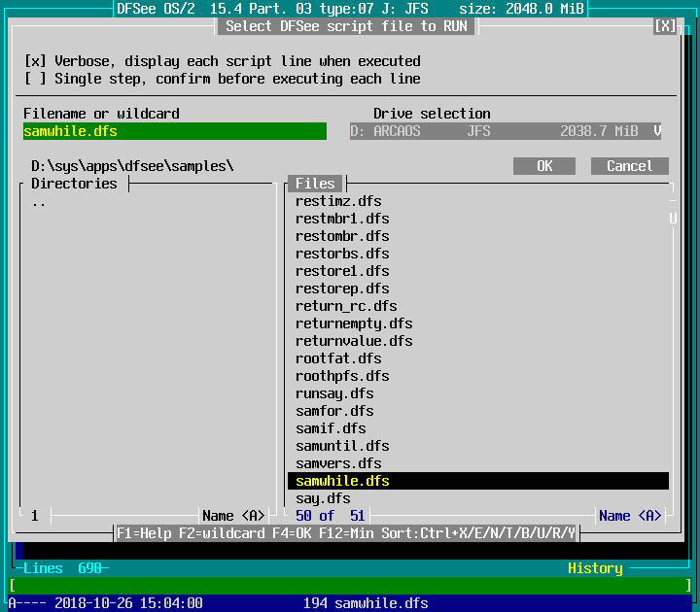The height and width of the screenshot is (612, 700).
Task: Change Directories sort order Name <A>
Action: point(233,516)
